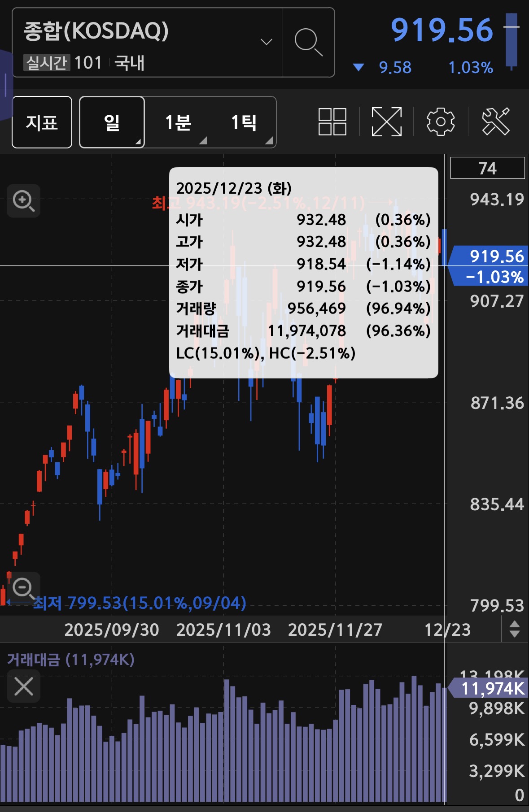Tap the 거래대금 (11,974K) indicator label
The image size is (529, 812).
[70, 659]
